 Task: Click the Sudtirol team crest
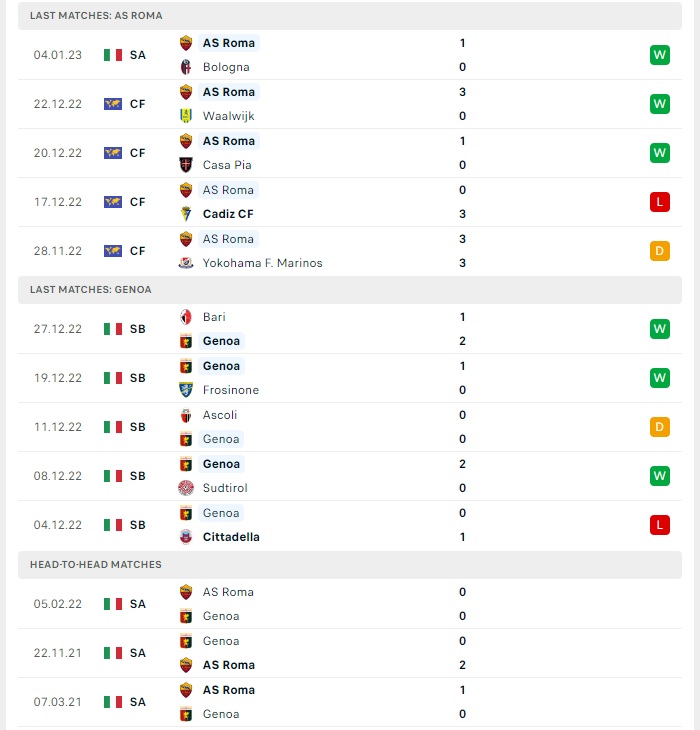click(186, 488)
